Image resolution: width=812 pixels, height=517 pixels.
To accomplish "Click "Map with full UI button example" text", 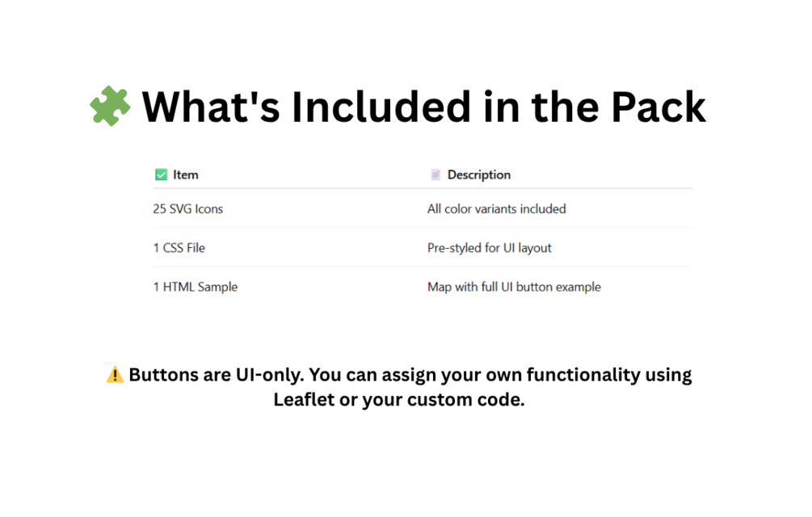I will [x=514, y=288].
